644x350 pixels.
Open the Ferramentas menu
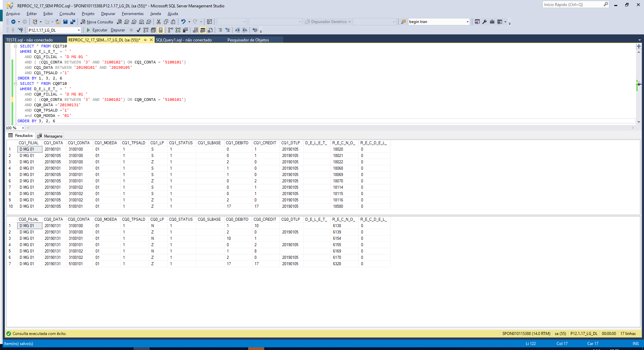pos(133,14)
